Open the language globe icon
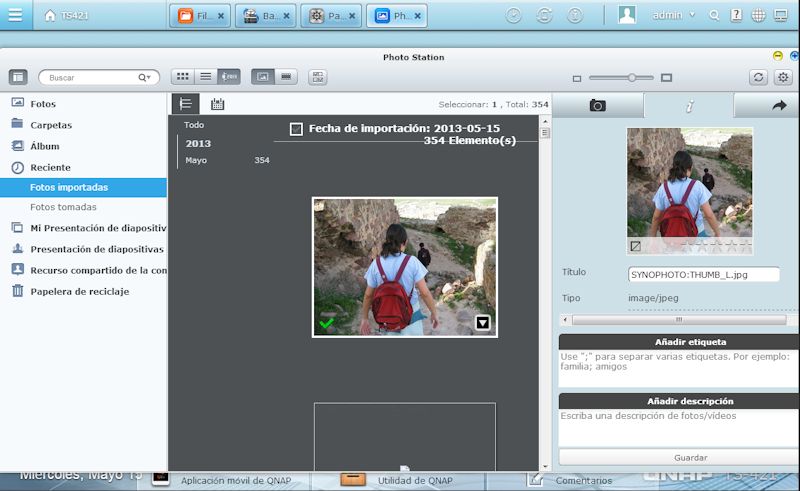This screenshot has width=800, height=491. (758, 16)
